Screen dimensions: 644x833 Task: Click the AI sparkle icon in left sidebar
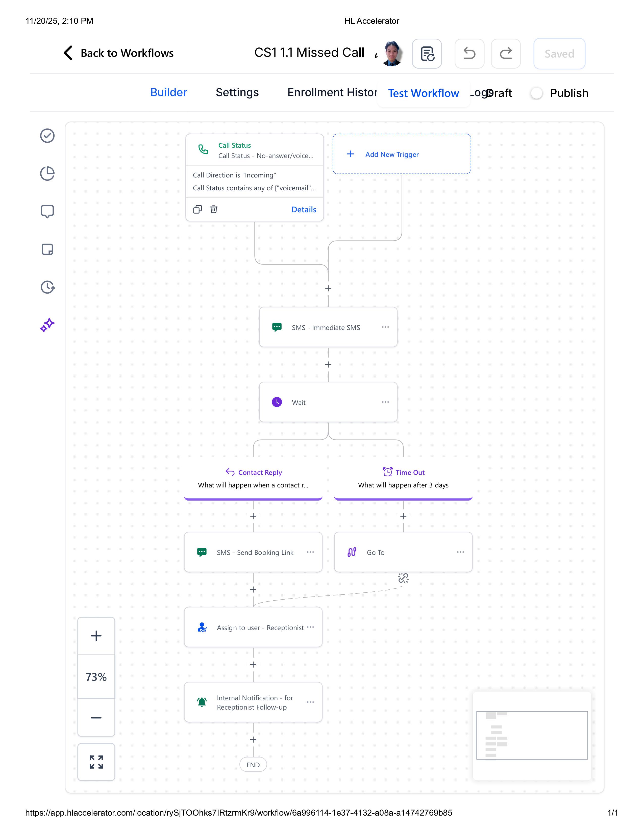pos(47,325)
